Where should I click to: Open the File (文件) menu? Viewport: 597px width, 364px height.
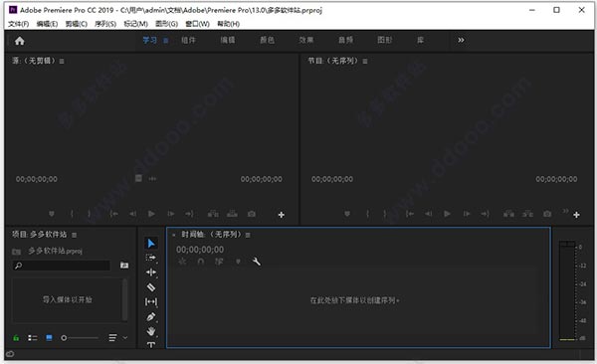click(18, 24)
